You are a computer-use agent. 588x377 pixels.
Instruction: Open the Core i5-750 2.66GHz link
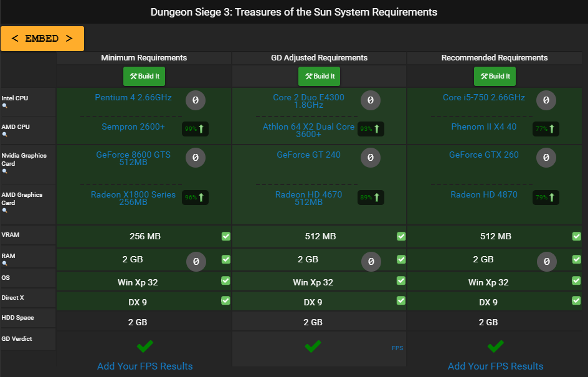click(x=483, y=97)
